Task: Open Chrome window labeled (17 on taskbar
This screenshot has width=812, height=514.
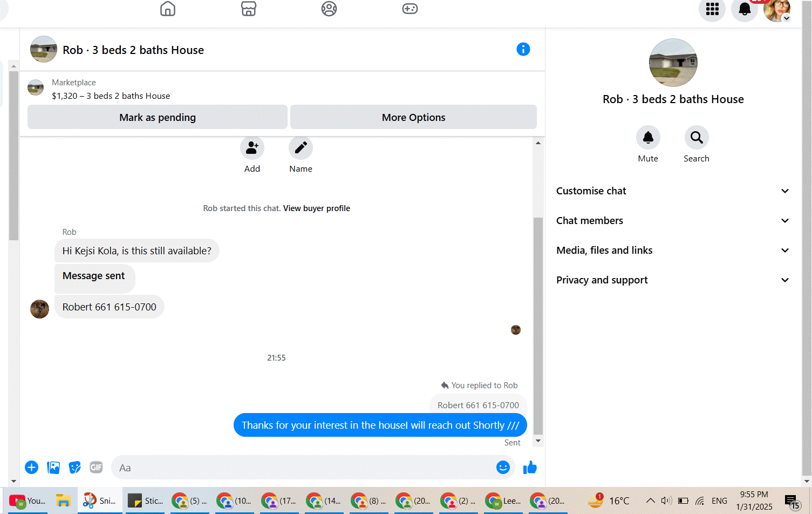Action: 279,501
